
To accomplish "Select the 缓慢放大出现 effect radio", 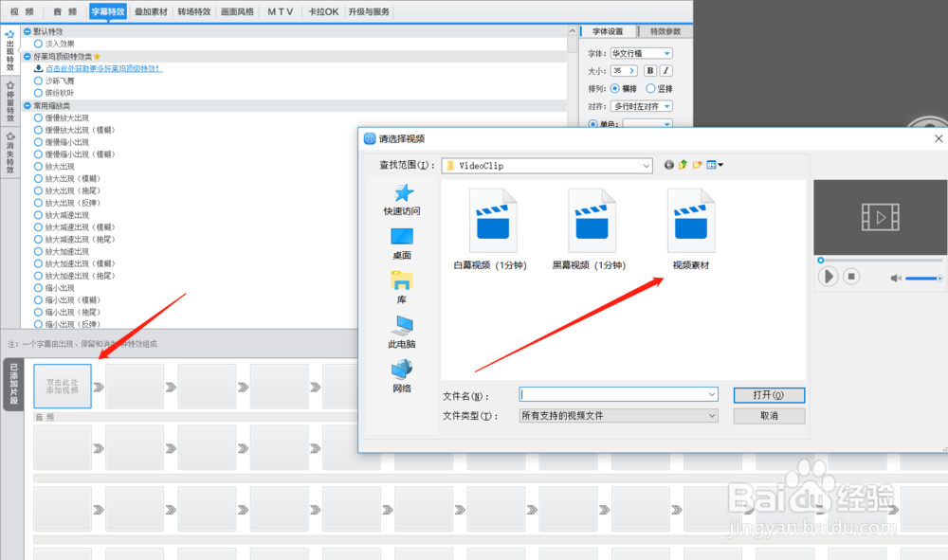I will [x=38, y=117].
